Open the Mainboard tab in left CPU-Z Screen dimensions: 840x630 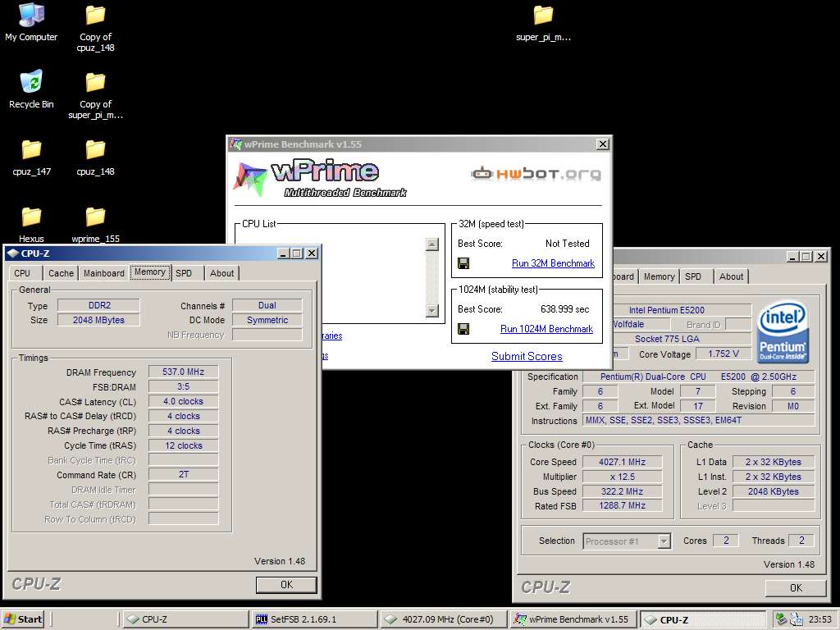(x=104, y=273)
